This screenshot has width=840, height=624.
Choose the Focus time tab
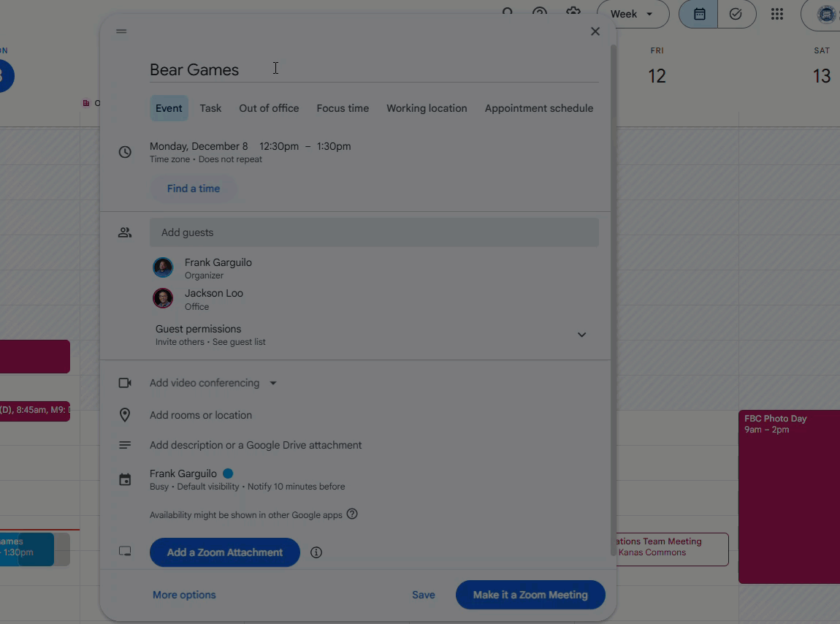pos(343,108)
